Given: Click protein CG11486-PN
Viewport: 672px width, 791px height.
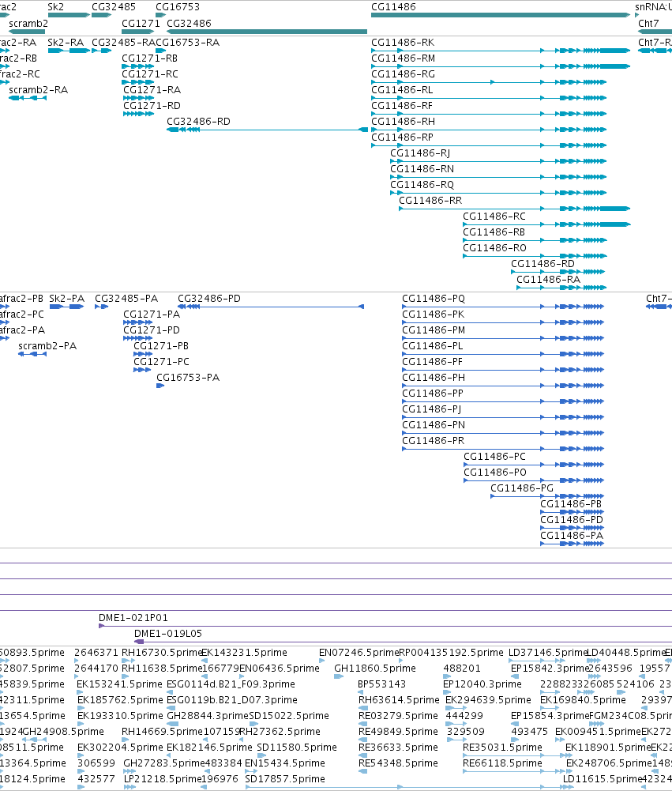Looking at the screenshot, I should [433, 425].
